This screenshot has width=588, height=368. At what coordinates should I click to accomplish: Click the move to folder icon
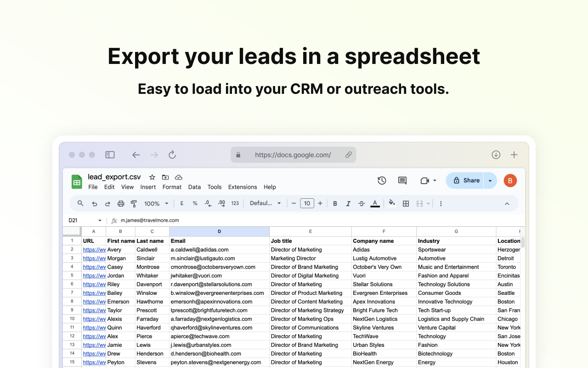point(165,177)
